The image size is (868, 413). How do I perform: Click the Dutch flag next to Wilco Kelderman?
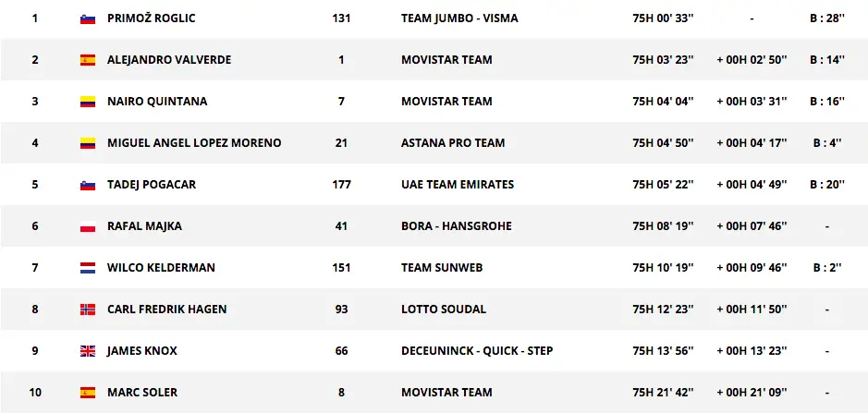[x=88, y=268]
